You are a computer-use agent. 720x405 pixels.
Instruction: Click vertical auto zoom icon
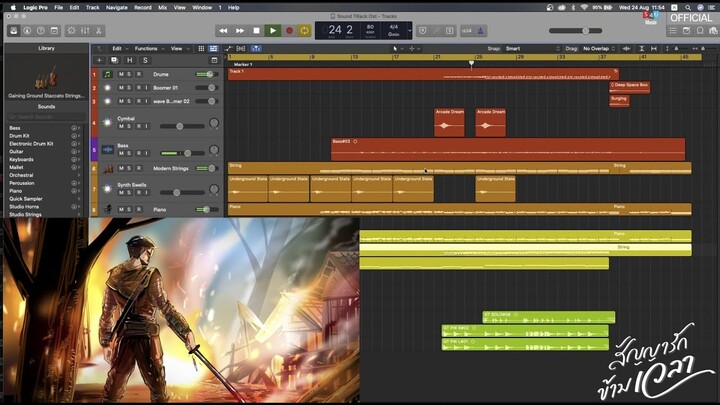pyautogui.click(x=642, y=48)
